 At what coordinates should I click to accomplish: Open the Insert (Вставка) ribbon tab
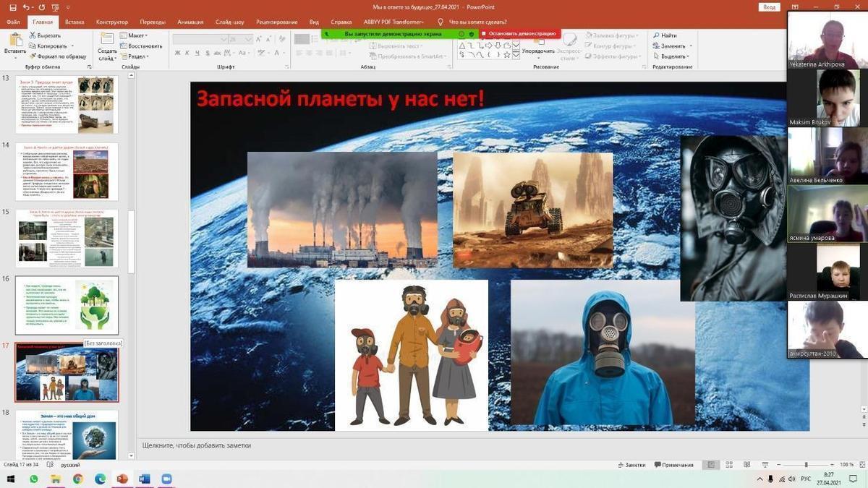click(75, 22)
